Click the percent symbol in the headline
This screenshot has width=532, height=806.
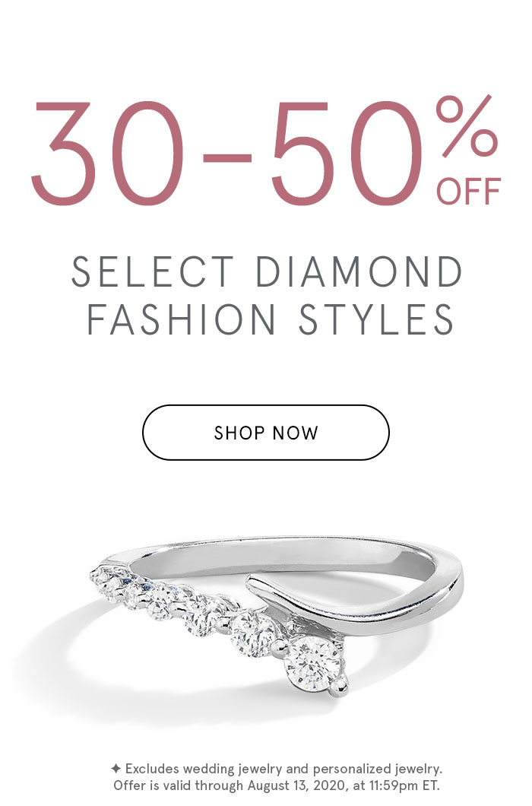pyautogui.click(x=467, y=126)
